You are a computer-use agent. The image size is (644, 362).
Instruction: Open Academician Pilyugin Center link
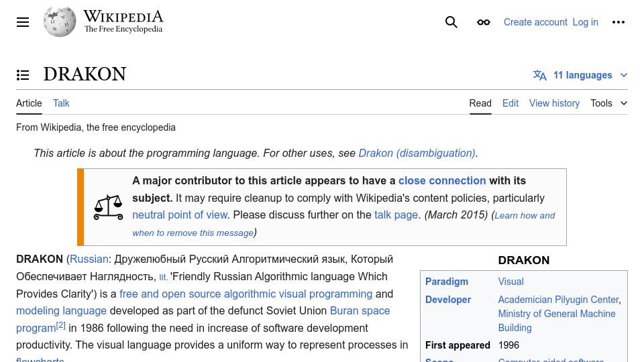point(558,300)
